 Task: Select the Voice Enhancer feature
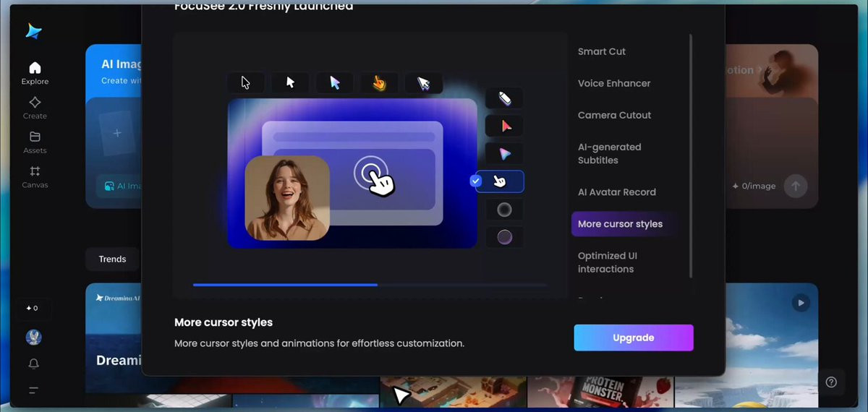(x=614, y=83)
